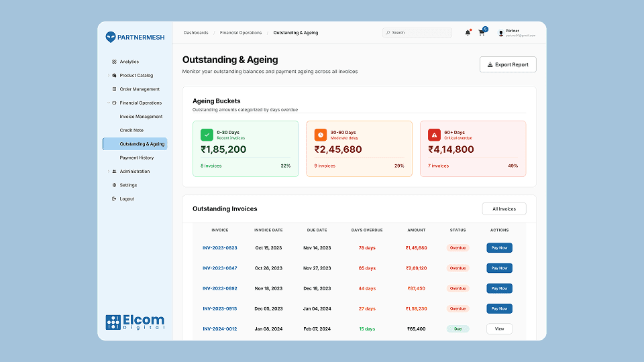This screenshot has height=362, width=644.
Task: Open the notifications bell icon
Action: [468, 33]
